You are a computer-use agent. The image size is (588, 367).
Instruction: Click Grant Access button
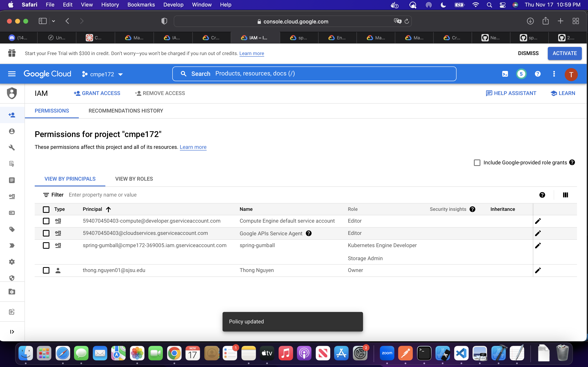97,93
